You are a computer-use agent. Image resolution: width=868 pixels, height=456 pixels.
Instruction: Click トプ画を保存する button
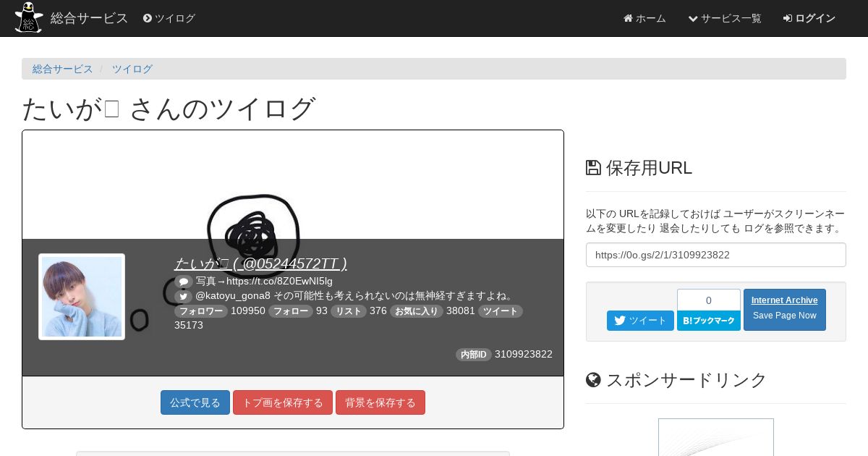pyautogui.click(x=283, y=402)
